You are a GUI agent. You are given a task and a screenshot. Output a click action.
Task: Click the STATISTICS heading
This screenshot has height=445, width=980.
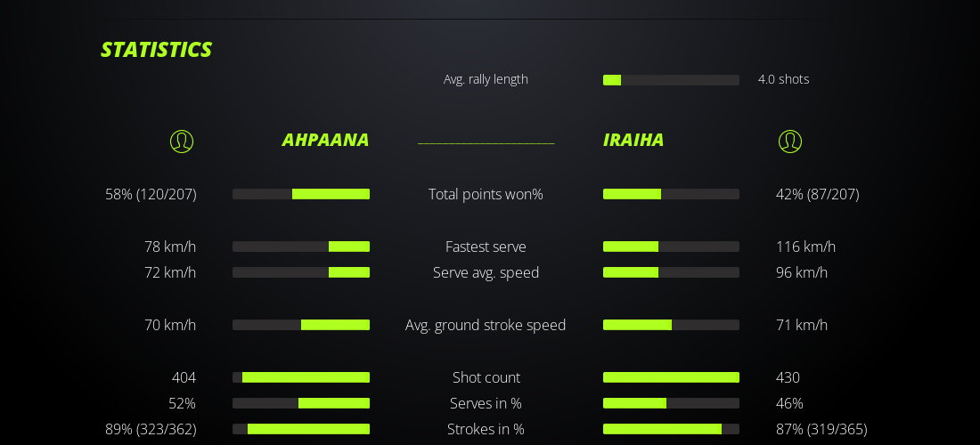click(x=156, y=50)
